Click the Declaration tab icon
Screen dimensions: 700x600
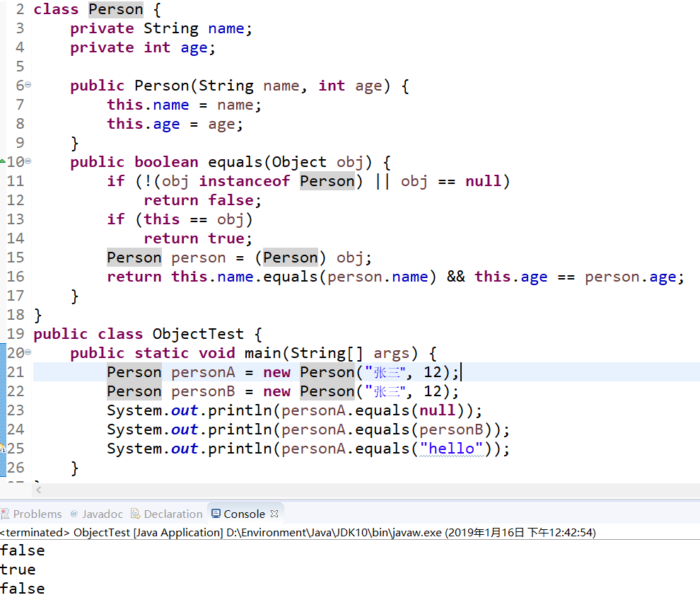pos(135,514)
